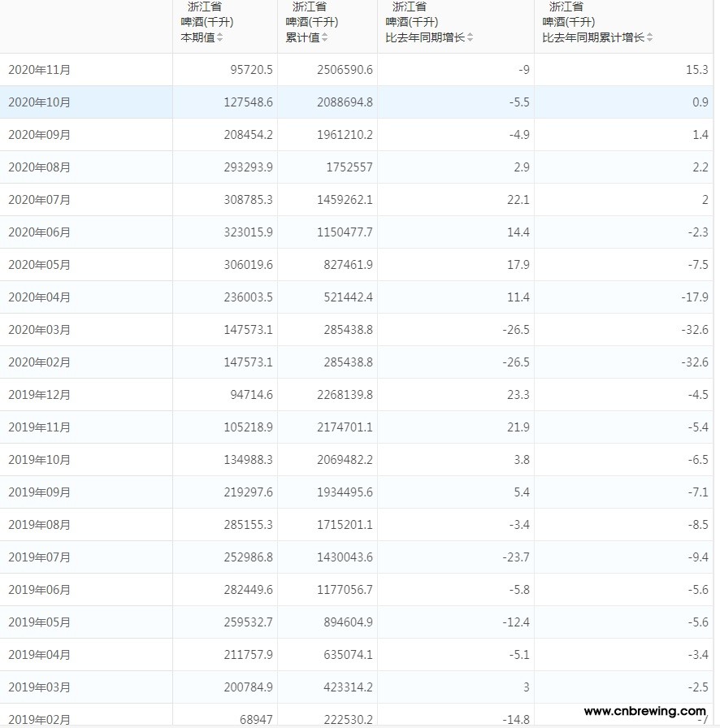Select the 2019年07月 date cell

click(39, 557)
